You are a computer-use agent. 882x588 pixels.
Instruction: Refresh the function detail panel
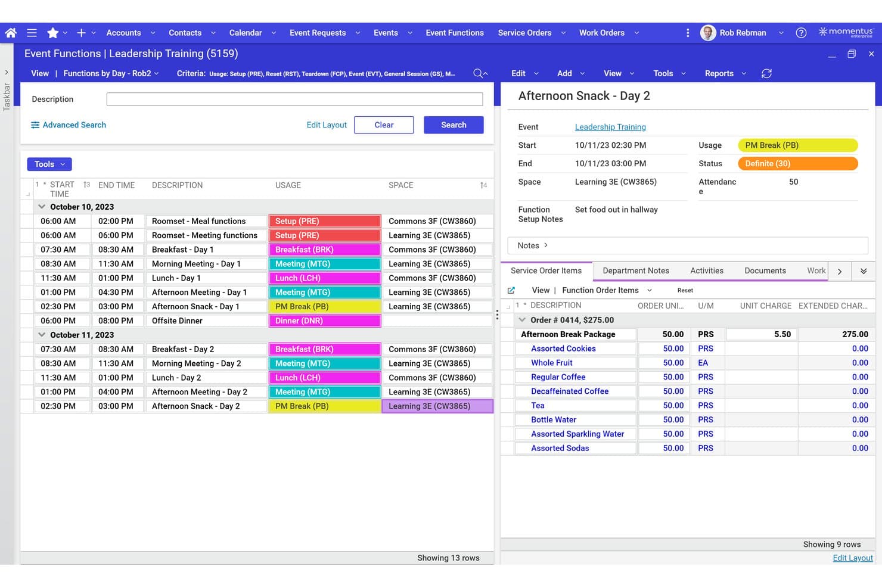click(766, 73)
